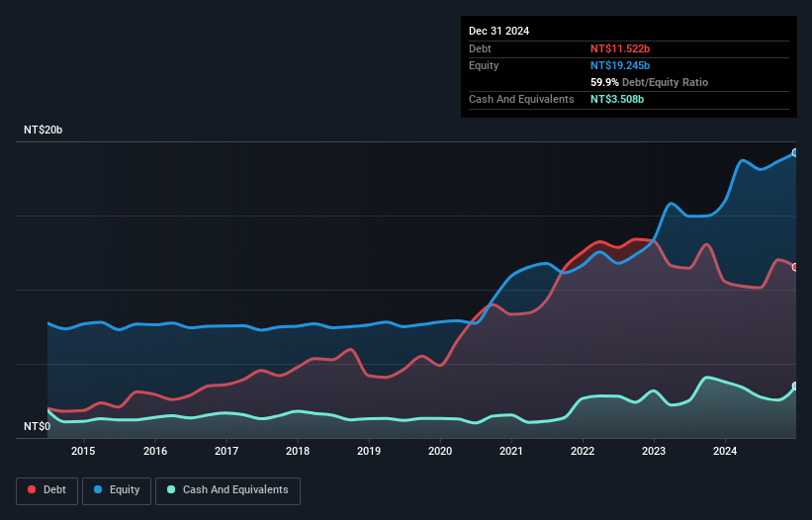Toggle the Equity series legend button
The image size is (812, 520).
117,490
